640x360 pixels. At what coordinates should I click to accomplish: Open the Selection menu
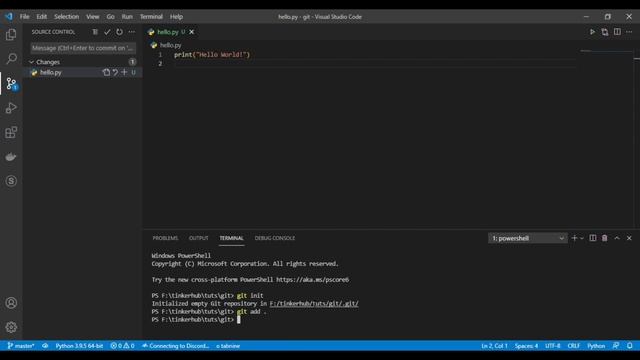(67, 17)
